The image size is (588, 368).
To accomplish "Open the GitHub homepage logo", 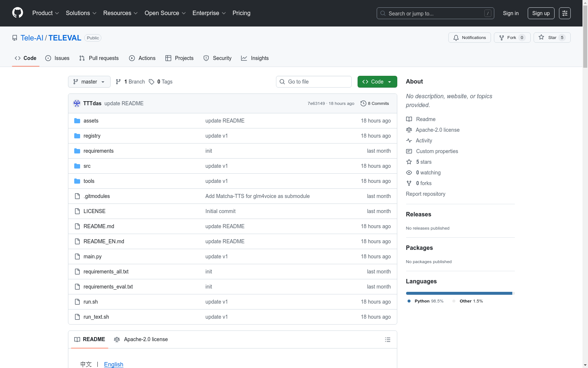I will pos(18,13).
